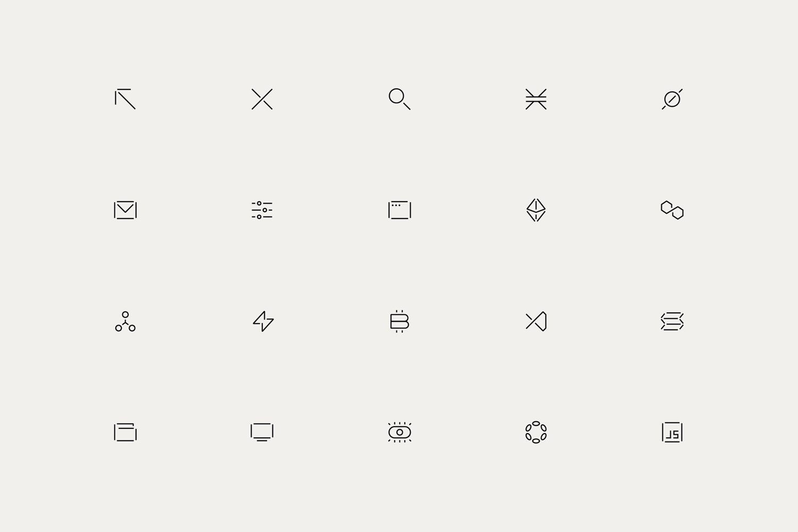Click the magnifying glass search icon
The height and width of the screenshot is (532, 798).
coord(400,99)
